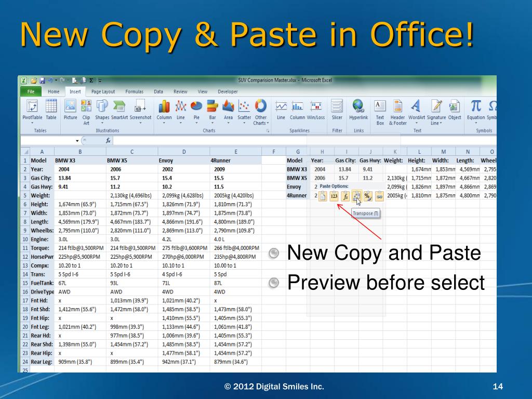Open the File tab

pos(31,91)
